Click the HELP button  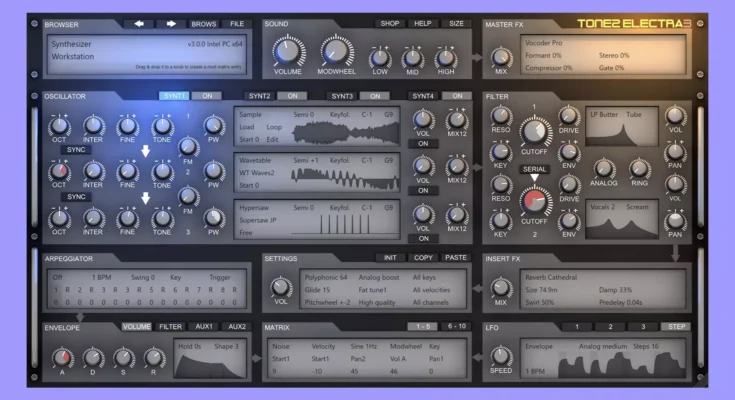pyautogui.click(x=423, y=23)
